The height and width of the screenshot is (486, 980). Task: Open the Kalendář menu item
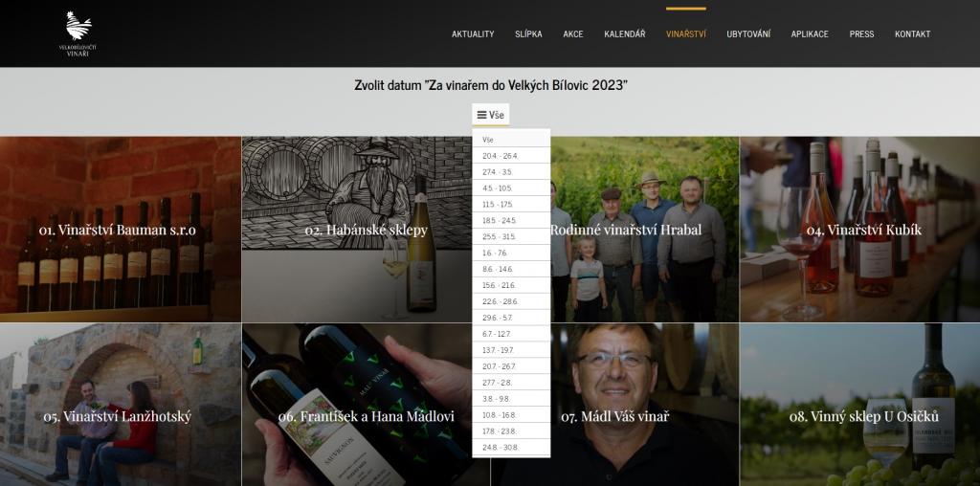(624, 33)
